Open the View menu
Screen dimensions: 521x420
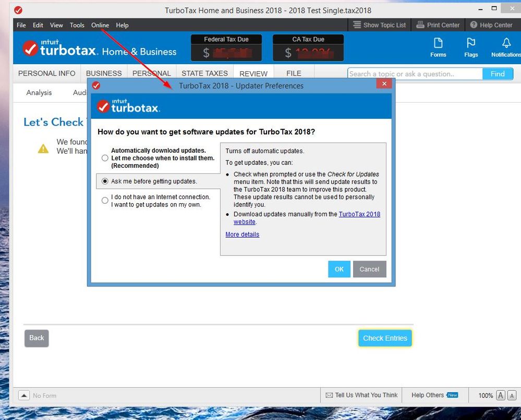click(56, 25)
